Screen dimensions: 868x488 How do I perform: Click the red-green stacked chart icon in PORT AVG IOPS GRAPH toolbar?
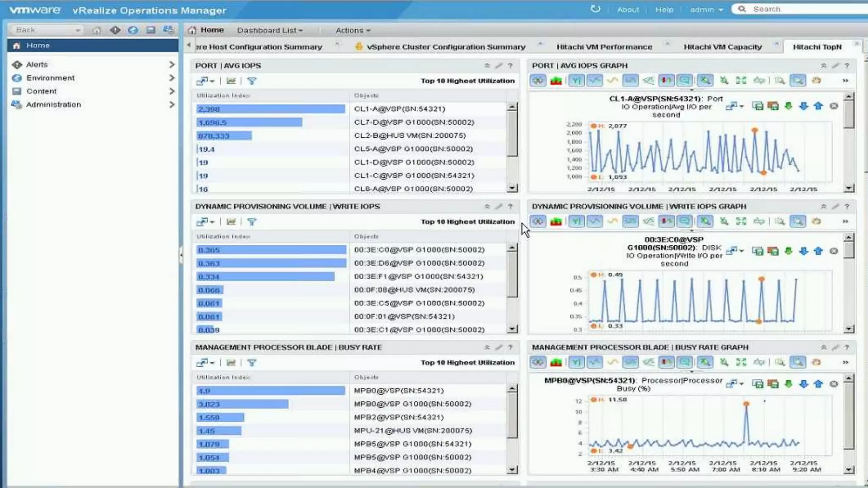click(556, 80)
